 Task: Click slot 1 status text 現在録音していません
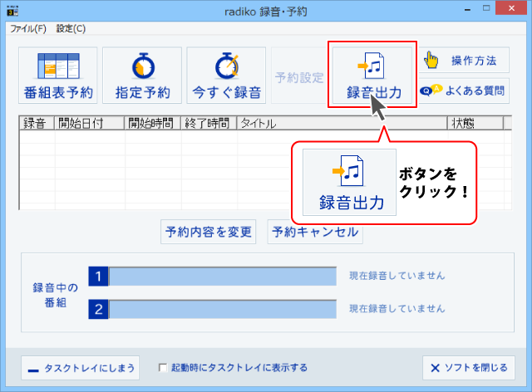397,276
